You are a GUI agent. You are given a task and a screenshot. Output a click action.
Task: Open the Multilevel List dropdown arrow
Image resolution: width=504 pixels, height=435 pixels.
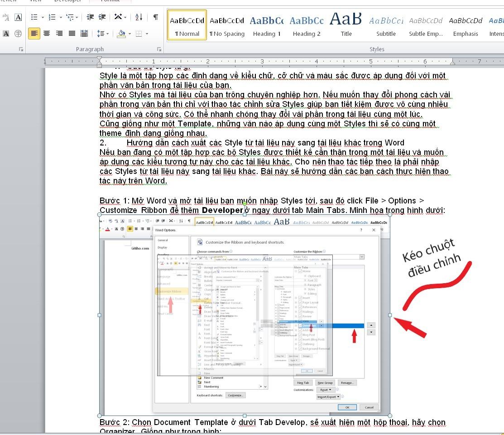(77, 18)
